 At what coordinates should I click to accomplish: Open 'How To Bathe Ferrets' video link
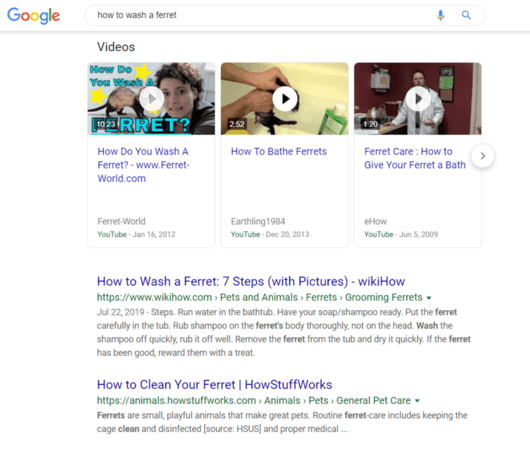pyautogui.click(x=279, y=151)
